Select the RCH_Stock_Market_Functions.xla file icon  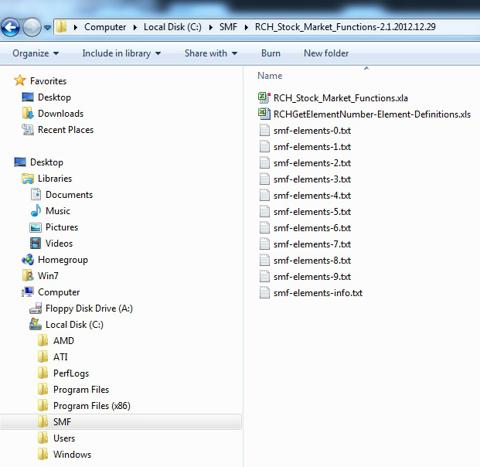coord(264,97)
